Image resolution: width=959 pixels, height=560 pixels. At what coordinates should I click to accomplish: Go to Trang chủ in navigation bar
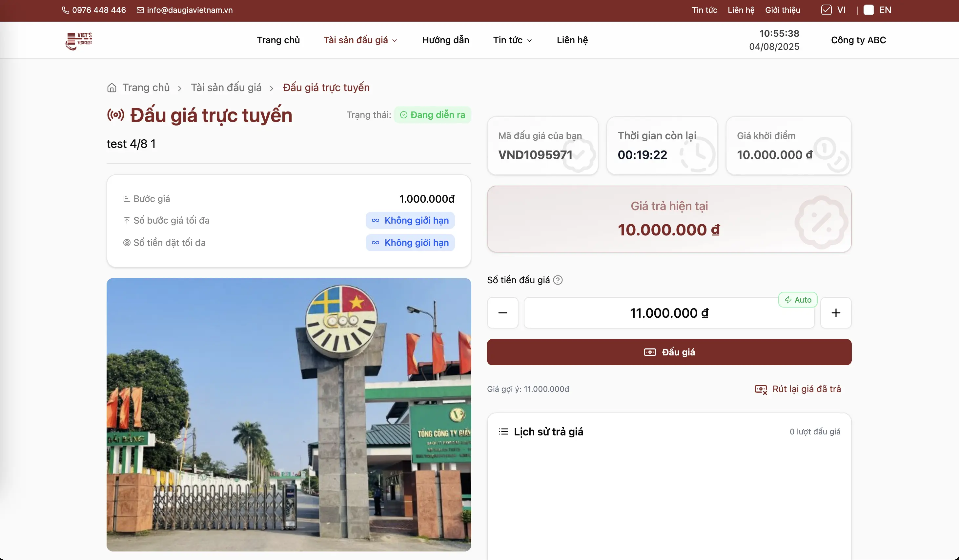pos(278,40)
